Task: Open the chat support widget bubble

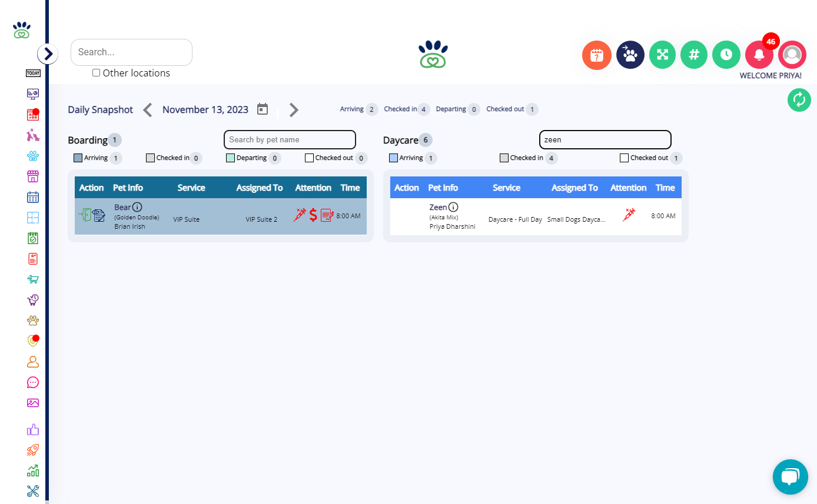Action: [x=791, y=477]
